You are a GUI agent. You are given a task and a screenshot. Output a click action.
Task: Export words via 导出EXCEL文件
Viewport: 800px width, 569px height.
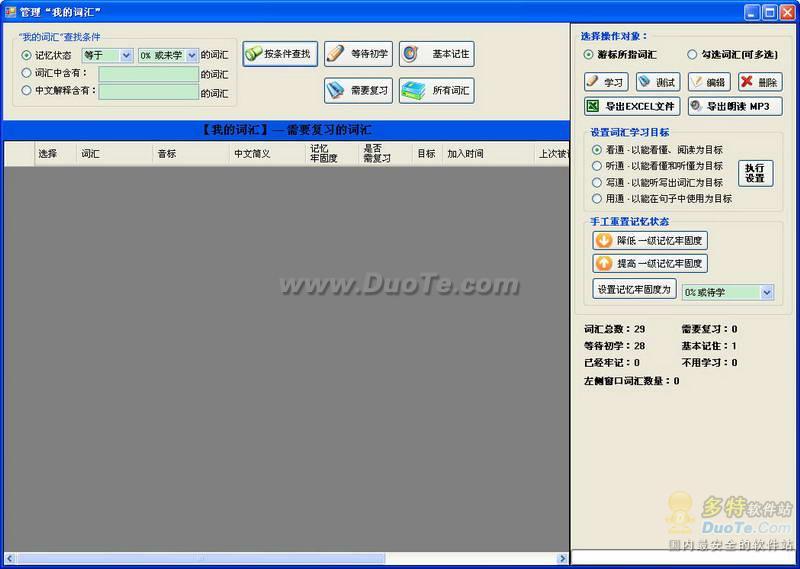(631, 106)
